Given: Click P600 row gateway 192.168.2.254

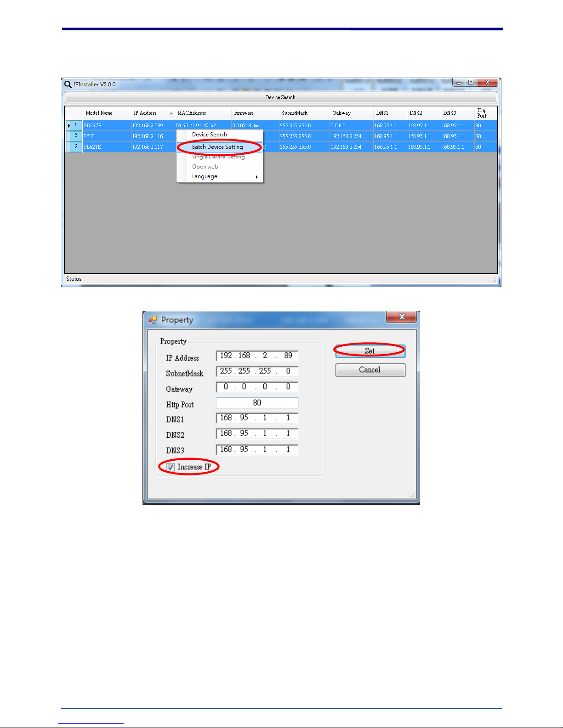Looking at the screenshot, I should [x=351, y=136].
